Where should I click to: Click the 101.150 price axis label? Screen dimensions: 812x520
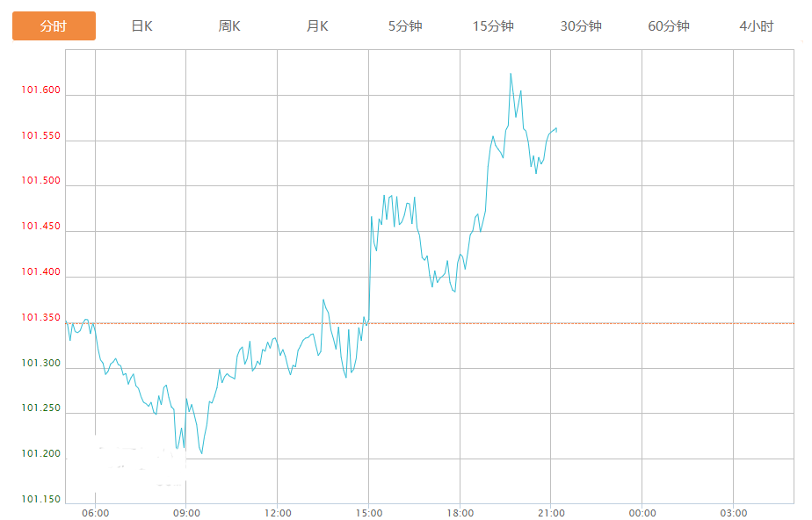tap(41, 500)
